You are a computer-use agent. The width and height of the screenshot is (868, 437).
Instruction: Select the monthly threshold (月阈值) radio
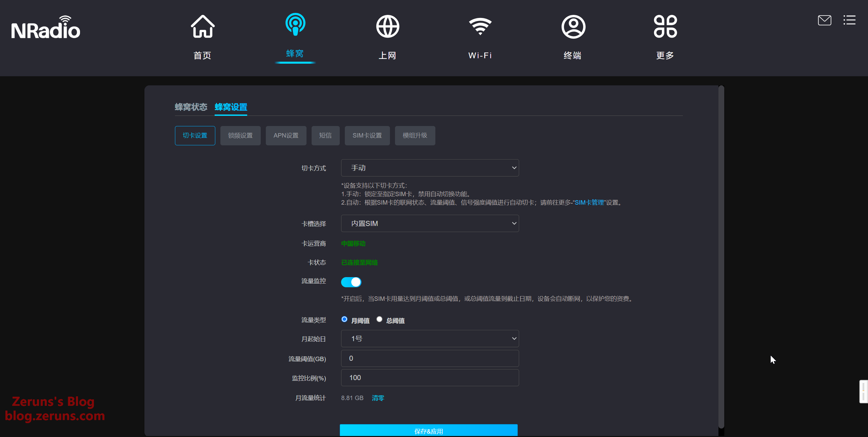(344, 319)
